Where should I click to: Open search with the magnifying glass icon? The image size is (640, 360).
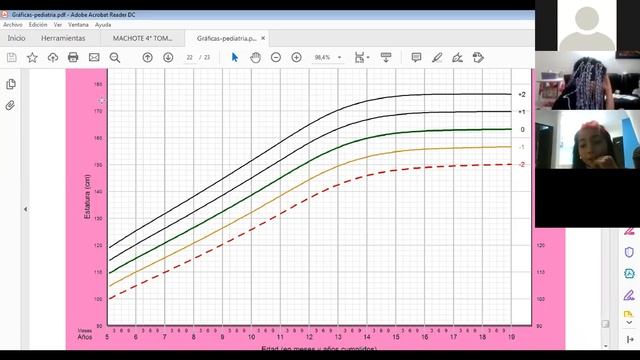click(x=115, y=58)
